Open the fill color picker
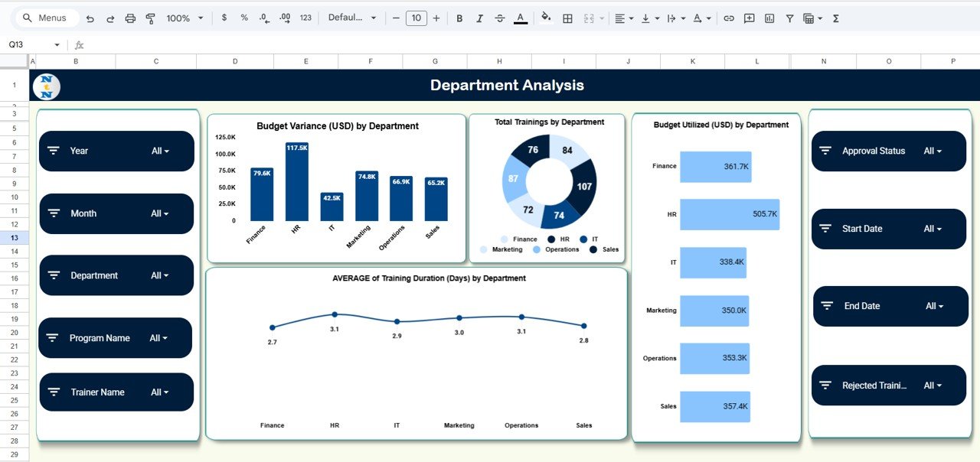 (546, 18)
